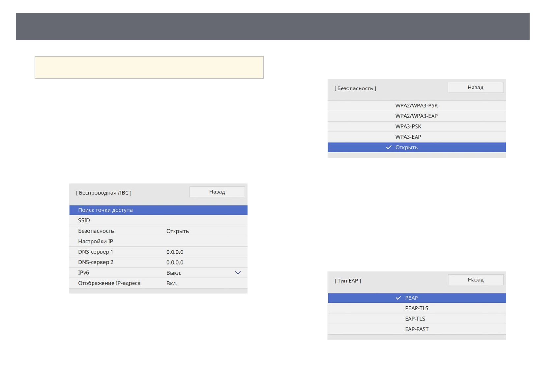Choose PEAP-TLS EAP type
The width and height of the screenshot is (555, 392).
coord(417,309)
